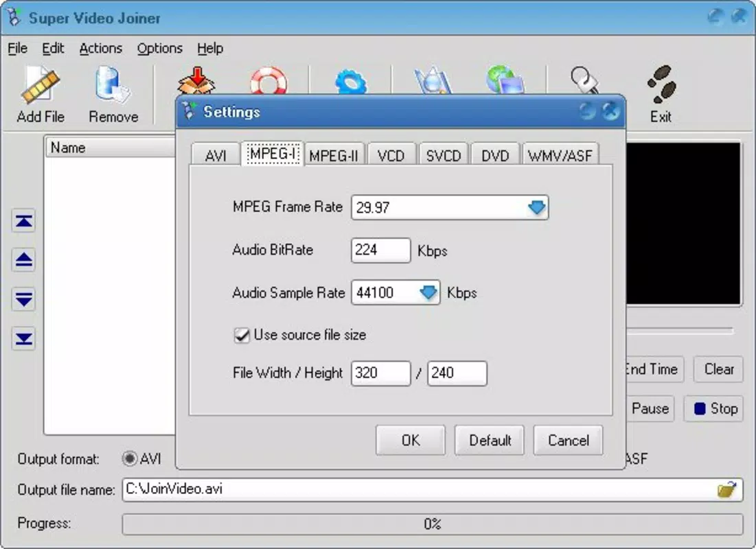The height and width of the screenshot is (549, 756).
Task: Open the Actions menu
Action: pyautogui.click(x=101, y=49)
